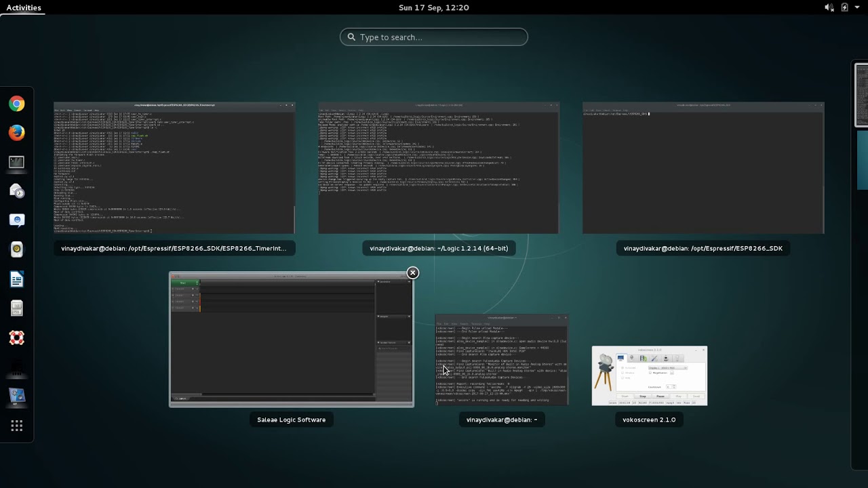
Task: Show all applications grid
Action: (17, 426)
